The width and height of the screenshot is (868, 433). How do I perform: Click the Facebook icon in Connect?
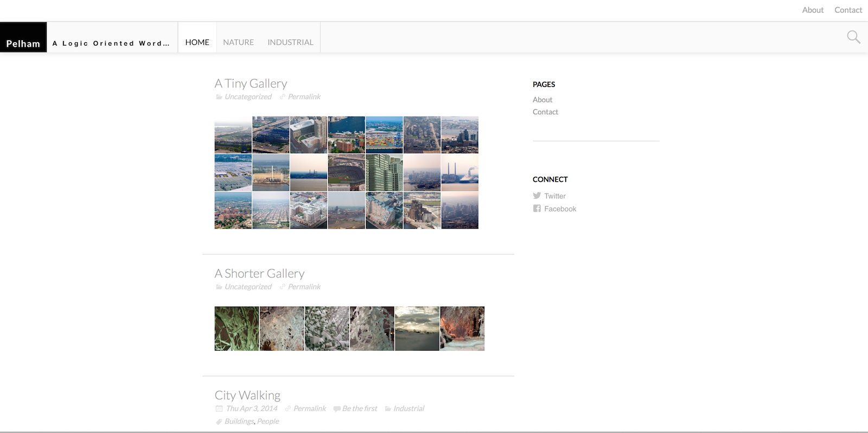click(537, 209)
